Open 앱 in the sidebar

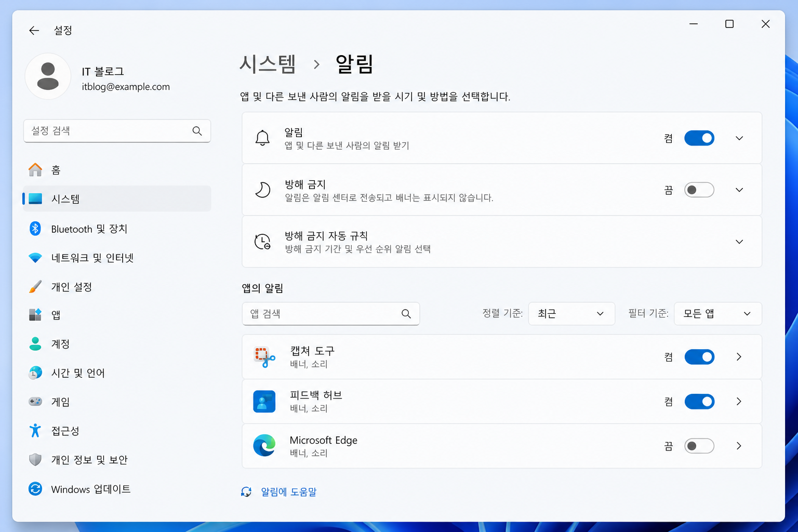point(117,315)
